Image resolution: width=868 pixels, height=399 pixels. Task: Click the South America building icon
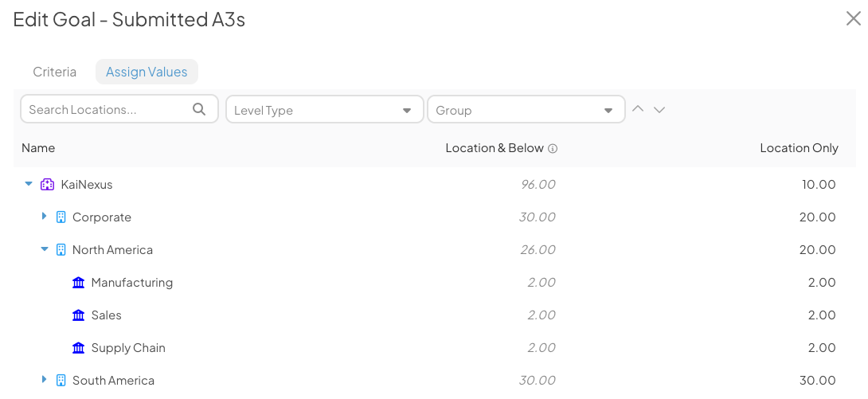tap(61, 380)
